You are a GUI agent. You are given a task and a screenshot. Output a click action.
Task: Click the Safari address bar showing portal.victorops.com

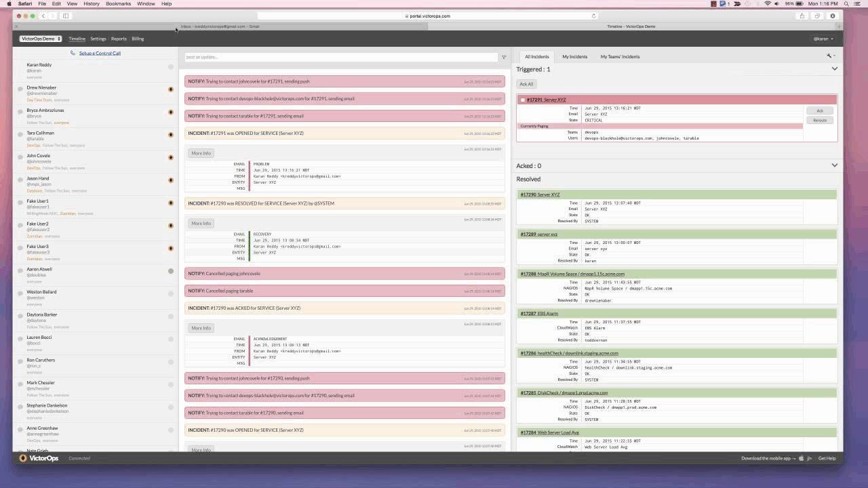[x=427, y=16]
